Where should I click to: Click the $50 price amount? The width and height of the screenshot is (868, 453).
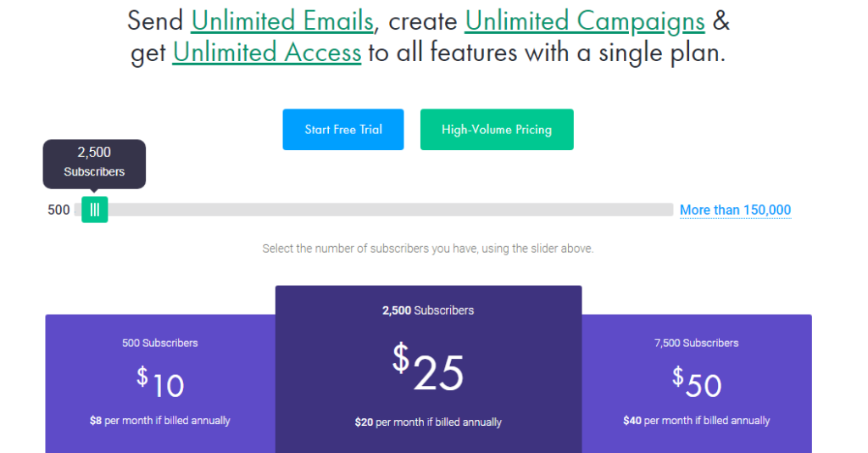697,383
